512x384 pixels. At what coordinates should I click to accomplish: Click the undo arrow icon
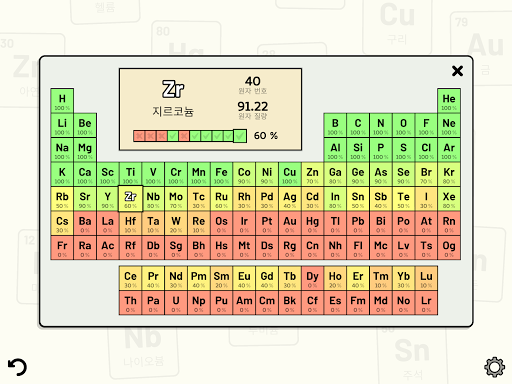[x=17, y=367]
